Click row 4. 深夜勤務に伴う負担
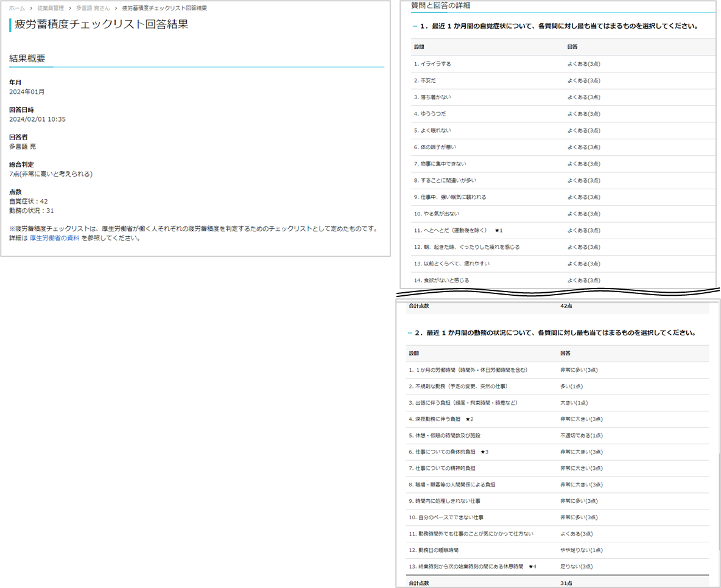Image resolution: width=721 pixels, height=588 pixels. coord(557,419)
